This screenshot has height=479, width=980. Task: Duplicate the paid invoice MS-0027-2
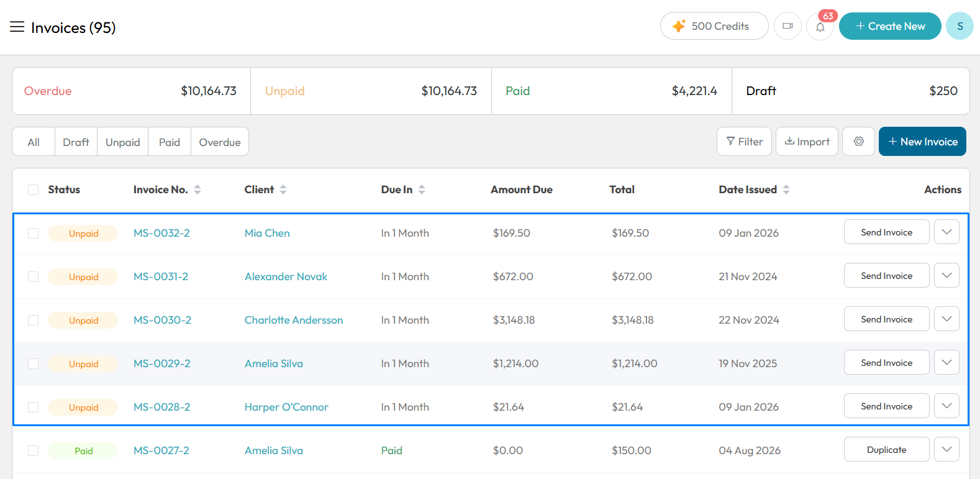click(x=886, y=449)
